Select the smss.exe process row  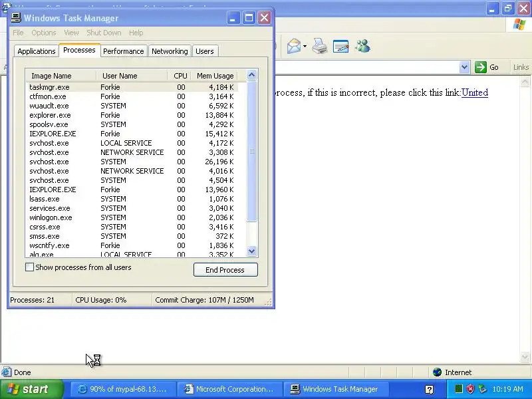(132, 236)
